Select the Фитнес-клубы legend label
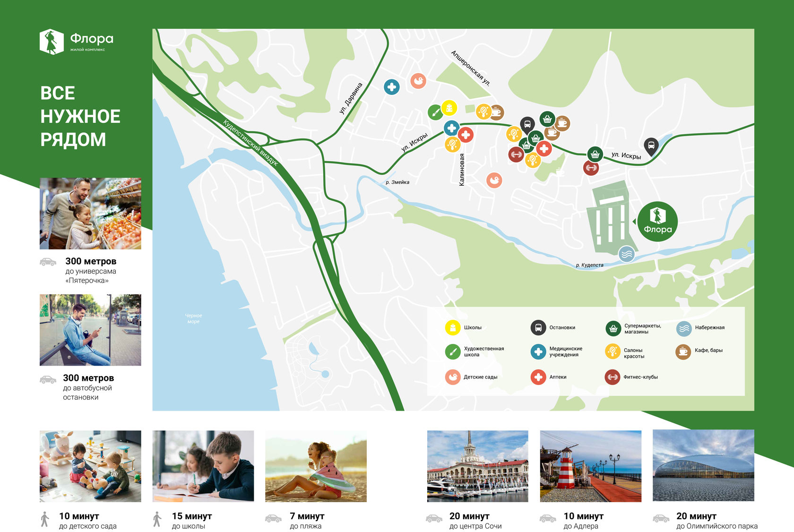This screenshot has width=794, height=532. (640, 377)
